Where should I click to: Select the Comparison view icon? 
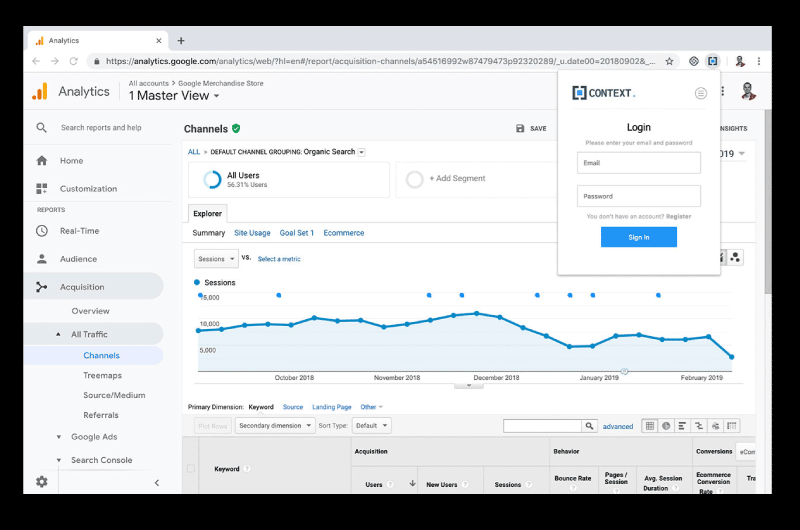[699, 426]
